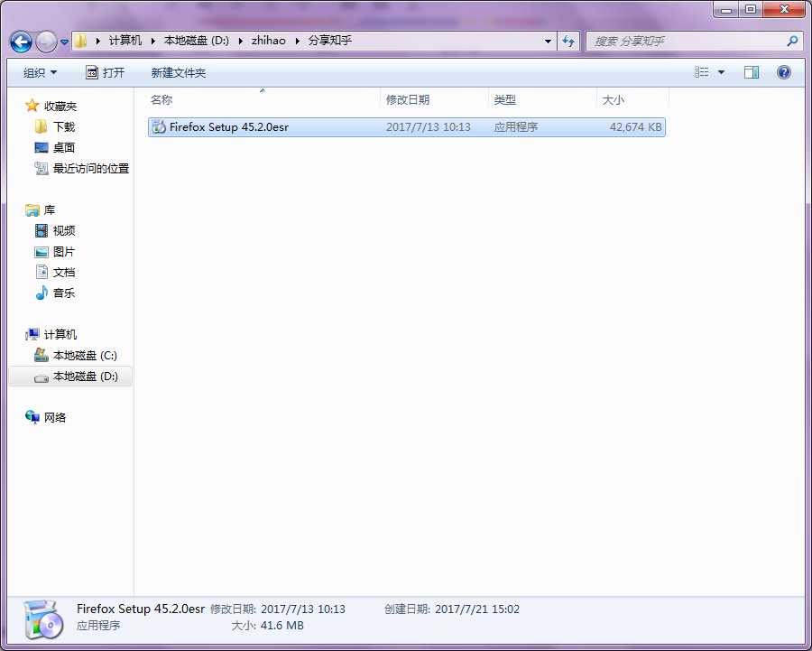Image resolution: width=812 pixels, height=651 pixels.
Task: Open the 音乐 library
Action: tap(64, 293)
